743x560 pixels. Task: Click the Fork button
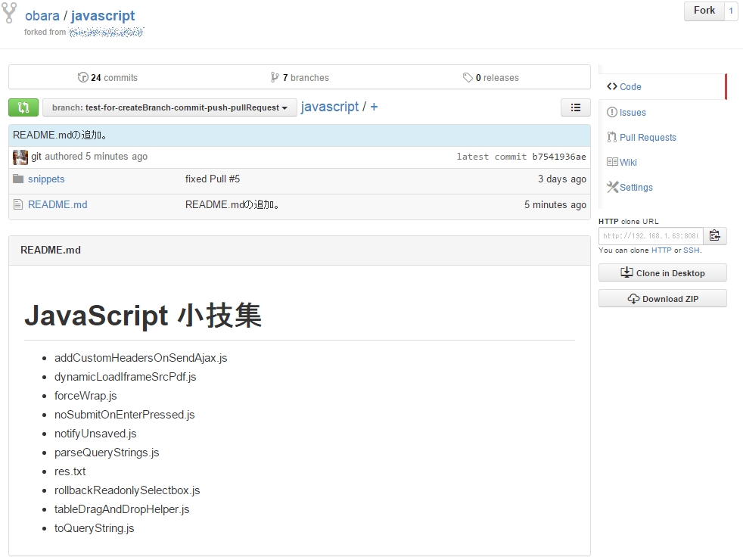pyautogui.click(x=704, y=11)
